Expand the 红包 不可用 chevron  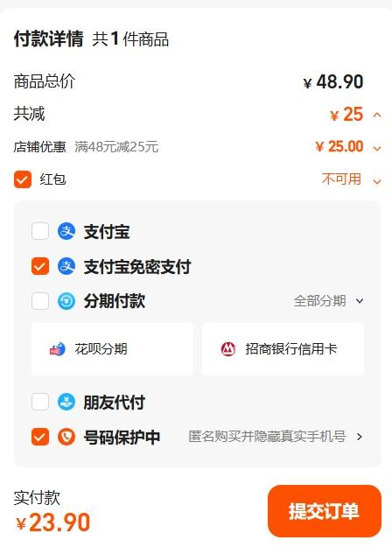(x=377, y=181)
